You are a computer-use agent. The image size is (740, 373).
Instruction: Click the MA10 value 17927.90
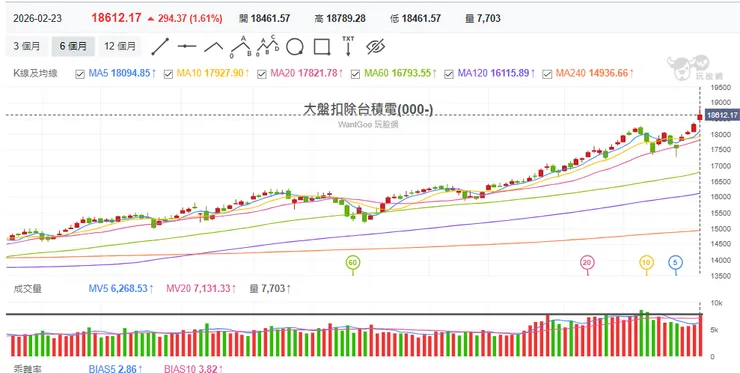[224, 74]
